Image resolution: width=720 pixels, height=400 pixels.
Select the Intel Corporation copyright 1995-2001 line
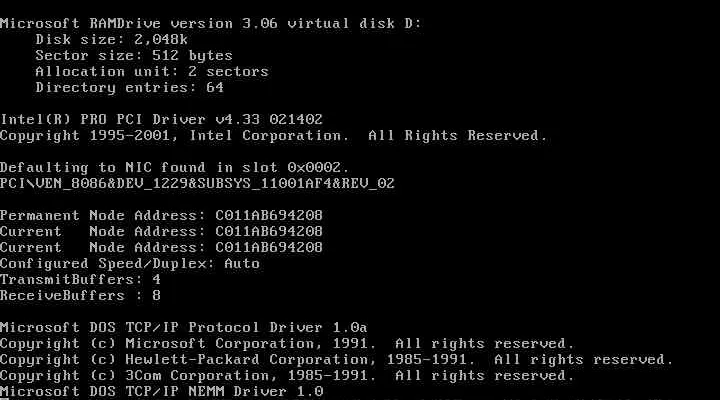(x=273, y=135)
